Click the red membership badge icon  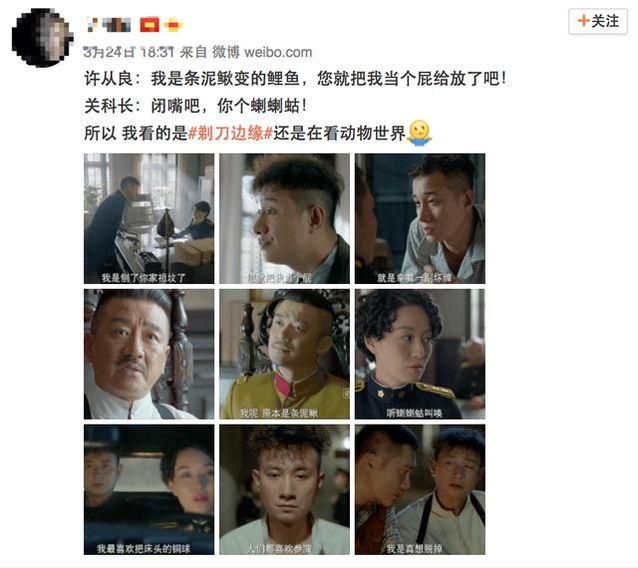click(149, 25)
